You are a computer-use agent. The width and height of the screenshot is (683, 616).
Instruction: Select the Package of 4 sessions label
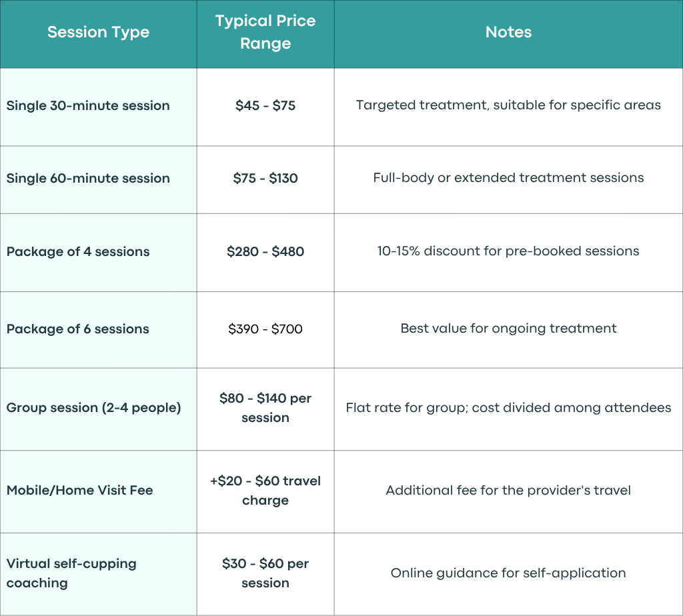tap(78, 252)
